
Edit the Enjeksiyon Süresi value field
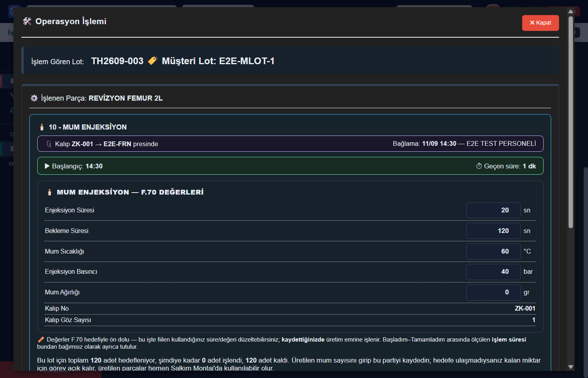coord(493,210)
